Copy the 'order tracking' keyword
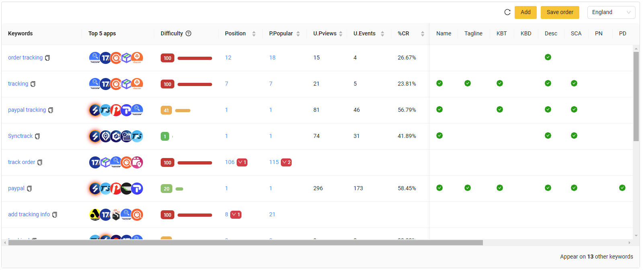 click(47, 58)
